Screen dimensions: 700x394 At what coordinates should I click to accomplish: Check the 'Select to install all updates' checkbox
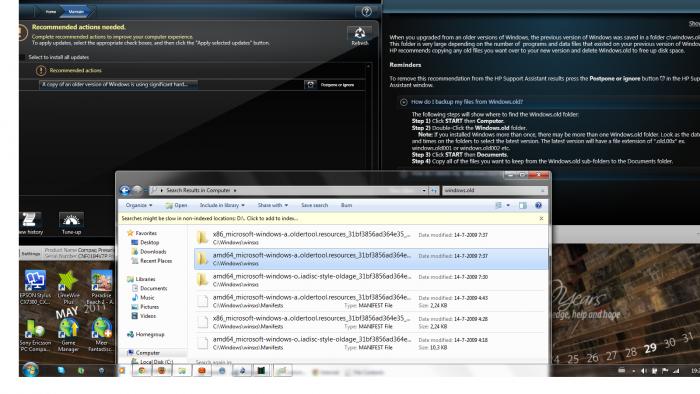23,57
